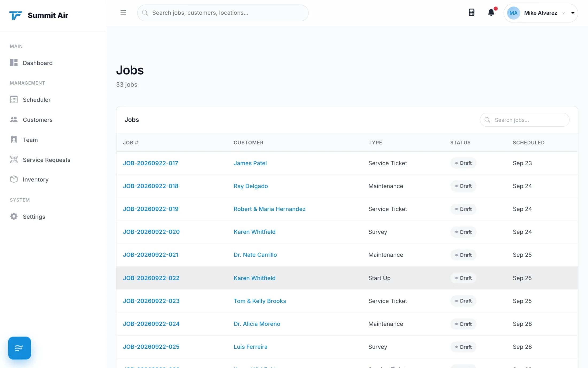Open customer Dr. Nate Carrillo

(x=255, y=255)
